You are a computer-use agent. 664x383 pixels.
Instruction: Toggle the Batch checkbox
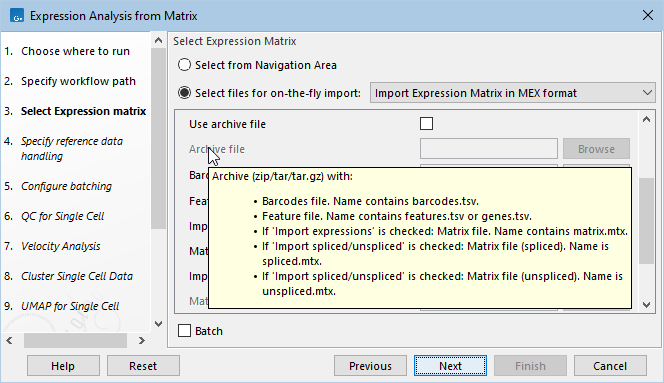pos(184,331)
